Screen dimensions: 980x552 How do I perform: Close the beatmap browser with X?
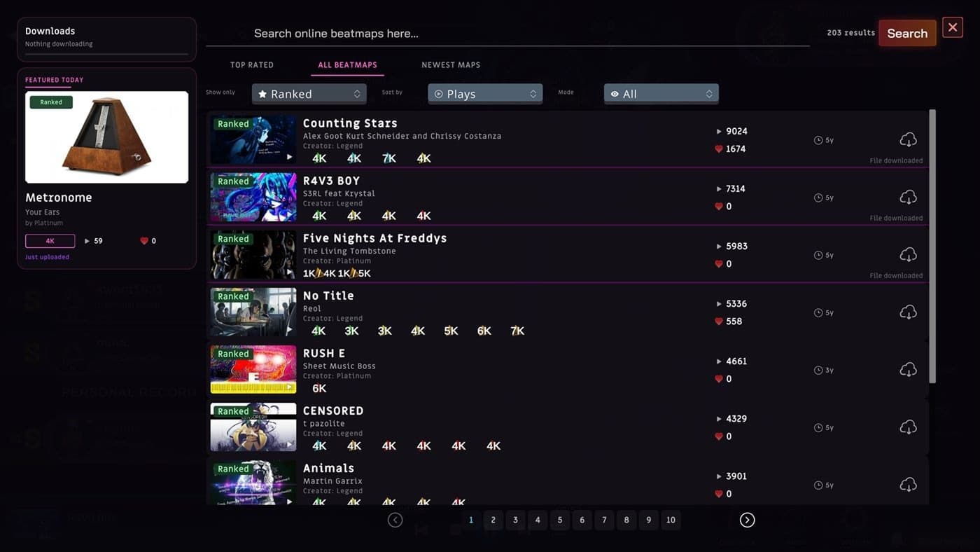(x=953, y=27)
